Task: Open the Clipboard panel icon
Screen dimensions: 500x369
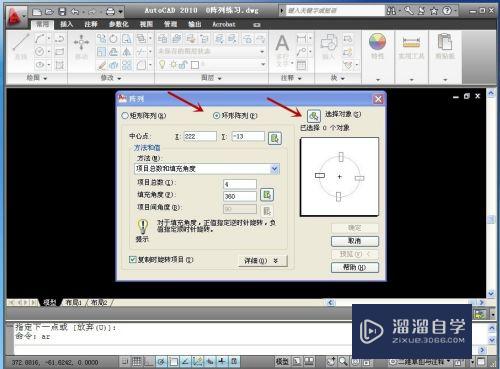Action: coord(445,42)
